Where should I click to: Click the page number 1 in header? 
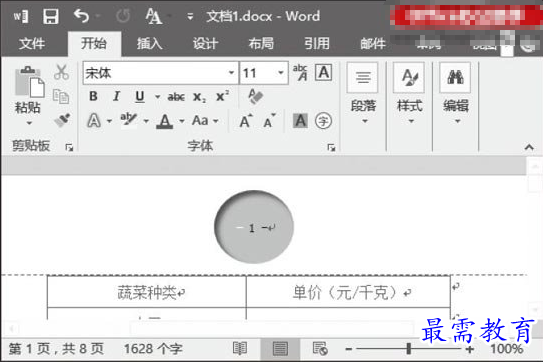[x=252, y=228]
